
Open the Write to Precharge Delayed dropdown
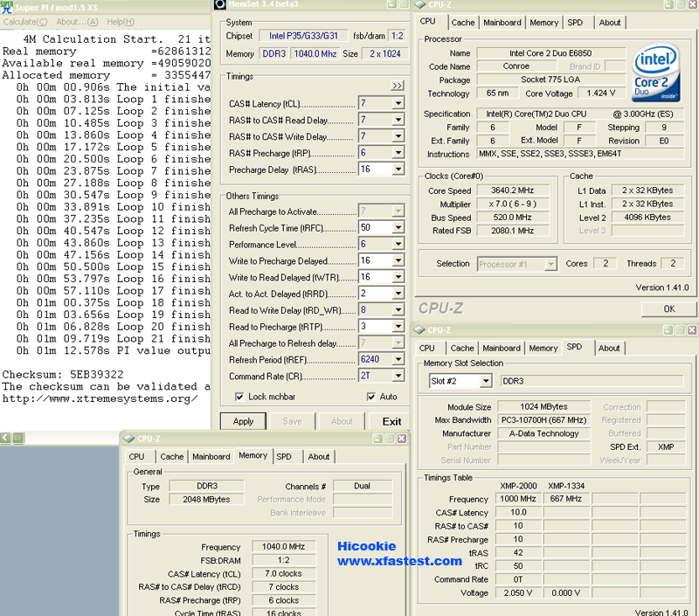tap(398, 260)
